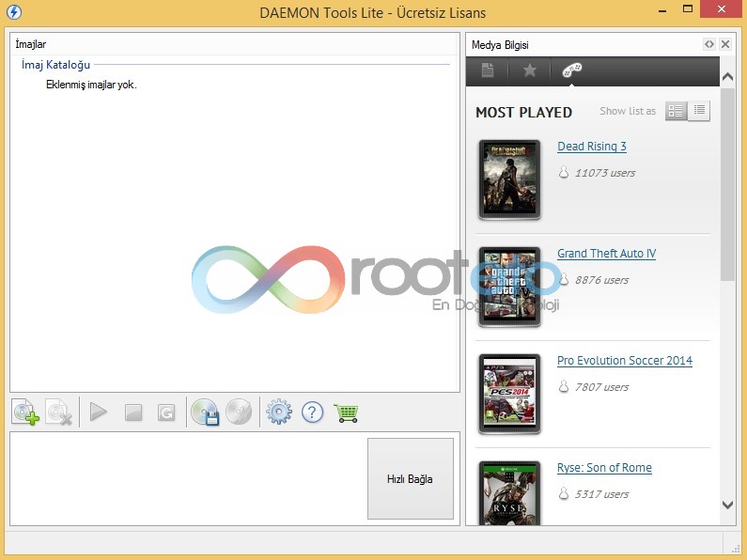Select compact list view button
Viewport: 747px width, 560px height.
[x=699, y=111]
